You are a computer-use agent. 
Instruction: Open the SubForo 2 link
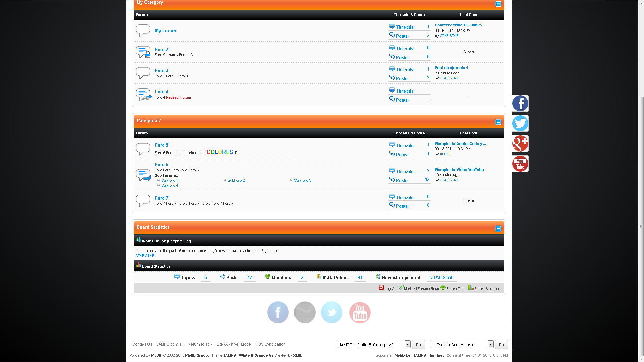click(236, 180)
